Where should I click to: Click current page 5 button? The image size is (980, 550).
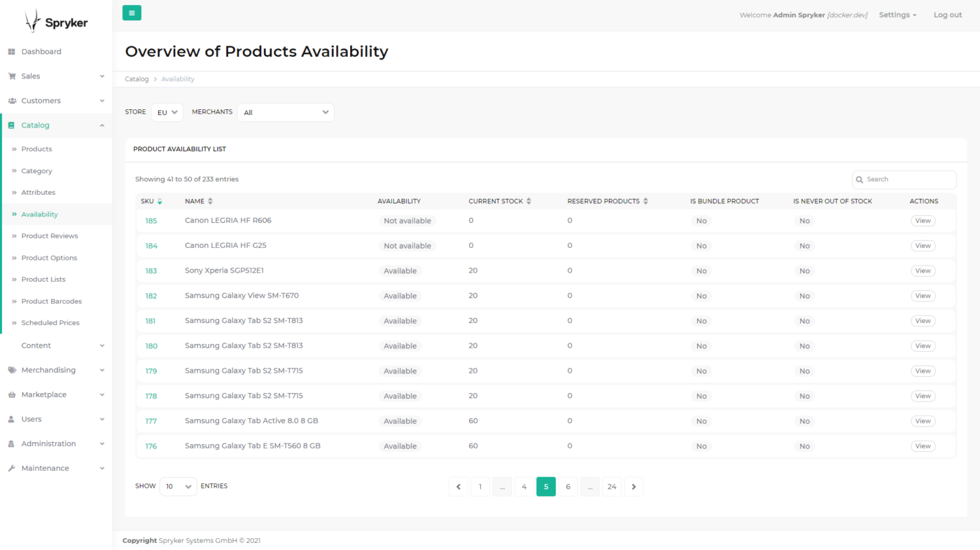pyautogui.click(x=546, y=487)
